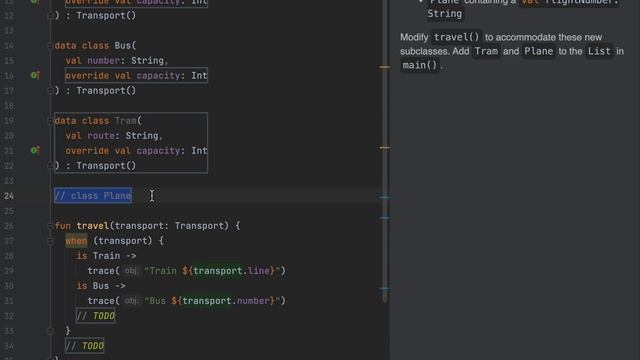Click the fold end marker on line 22
This screenshot has width=640, height=360.
(x=50, y=166)
